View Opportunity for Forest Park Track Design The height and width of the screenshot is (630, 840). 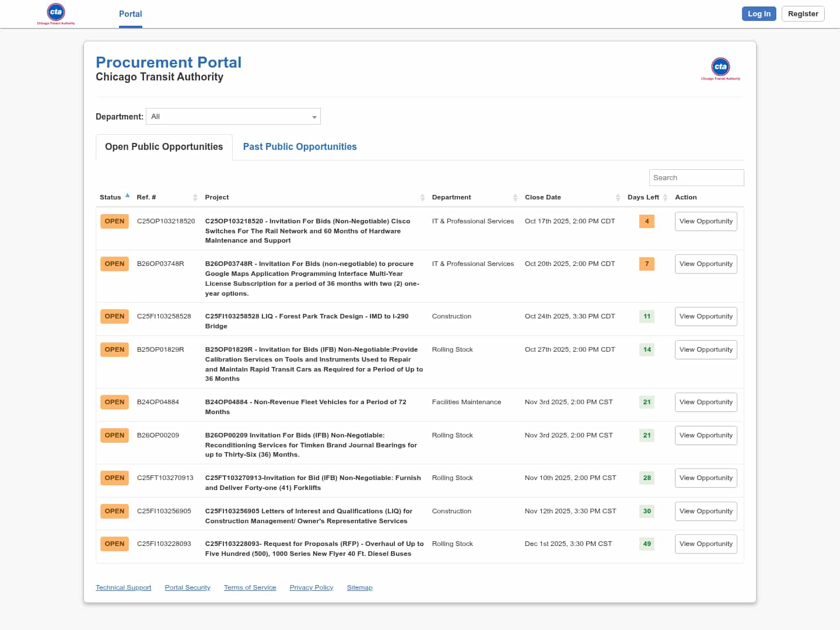(x=706, y=317)
